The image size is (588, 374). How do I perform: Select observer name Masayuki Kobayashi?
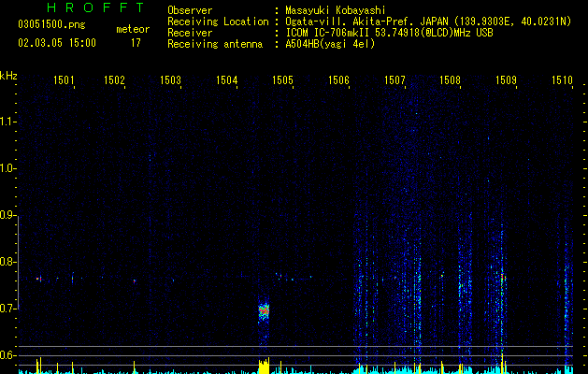tap(336, 10)
